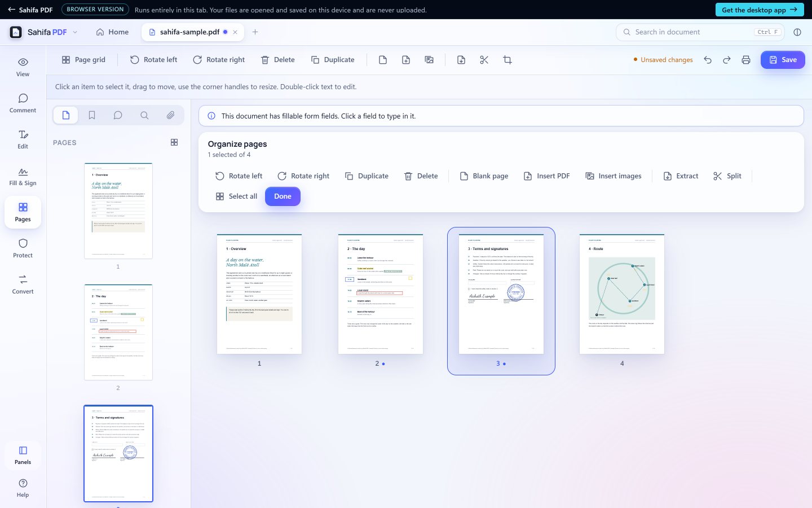Open Help in the sidebar

(x=23, y=488)
